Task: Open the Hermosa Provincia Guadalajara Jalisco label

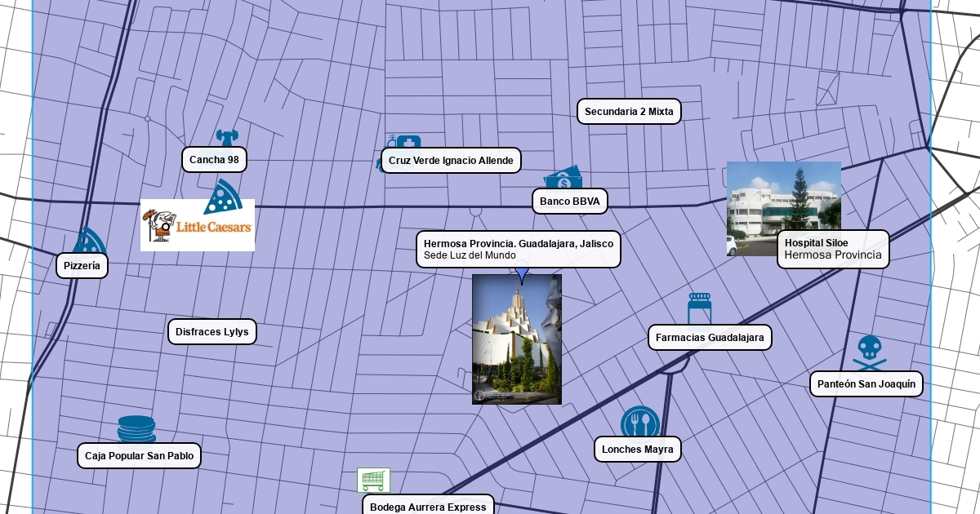Action: click(x=519, y=250)
